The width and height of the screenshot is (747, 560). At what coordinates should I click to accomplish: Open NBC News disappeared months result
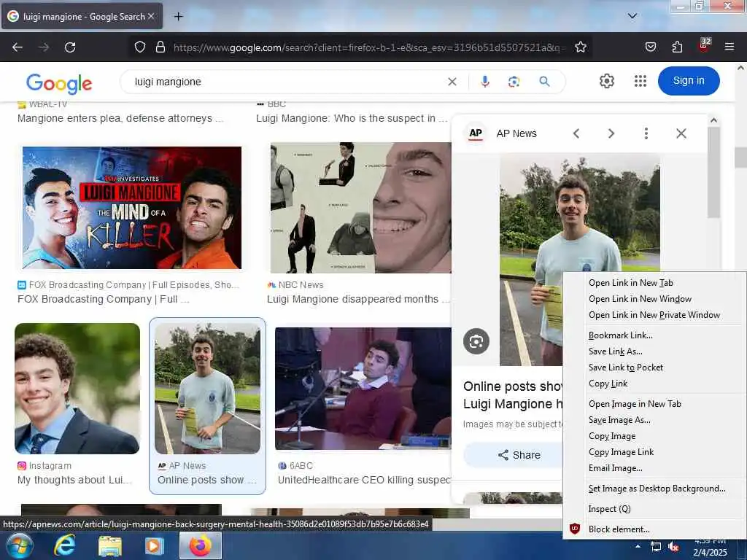click(x=358, y=300)
